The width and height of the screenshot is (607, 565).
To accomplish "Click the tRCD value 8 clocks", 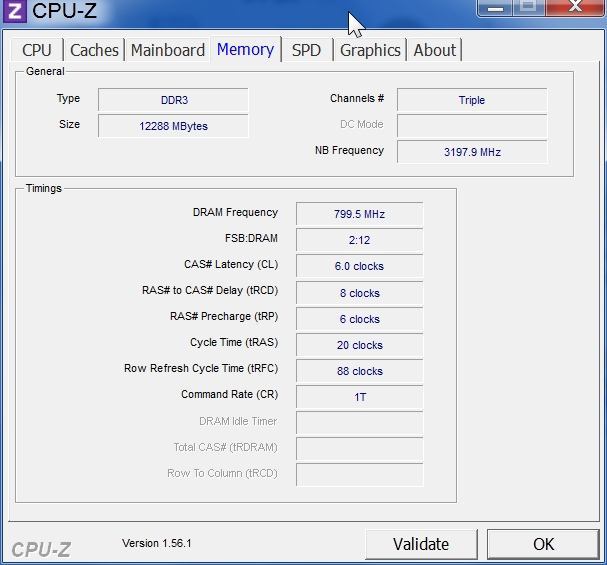I will (360, 293).
